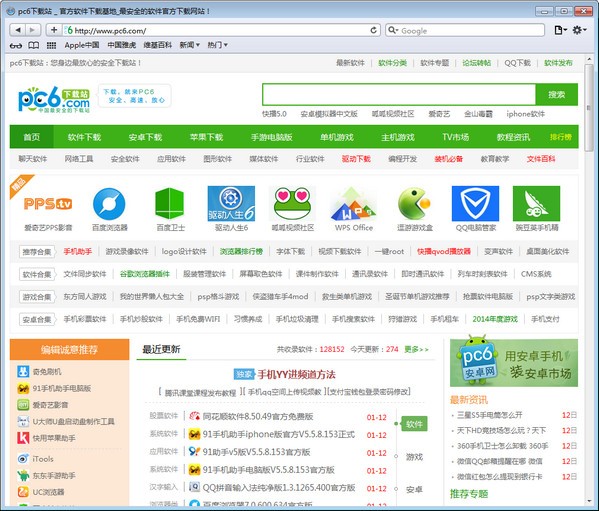This screenshot has height=511, width=599.
Task: Open the 手机助手 recommended link
Action: coord(78,251)
